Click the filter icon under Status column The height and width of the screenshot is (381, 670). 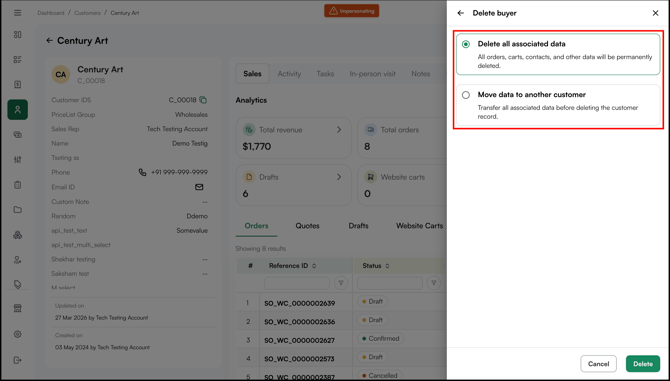pos(434,283)
